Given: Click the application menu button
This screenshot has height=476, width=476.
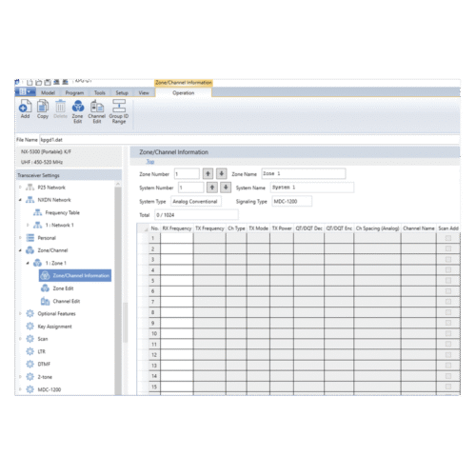Looking at the screenshot, I should coord(25,92).
